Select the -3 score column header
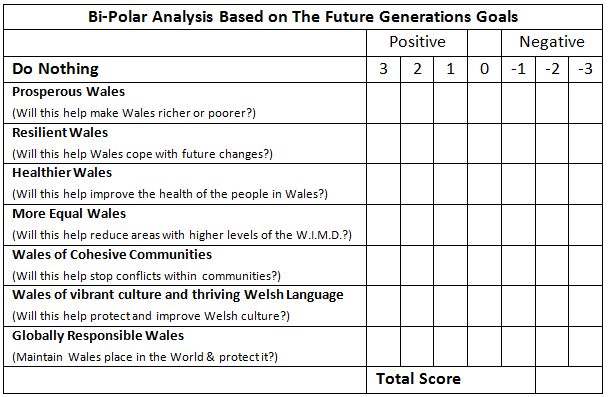Viewport: 608px width, 397px height. pos(586,69)
